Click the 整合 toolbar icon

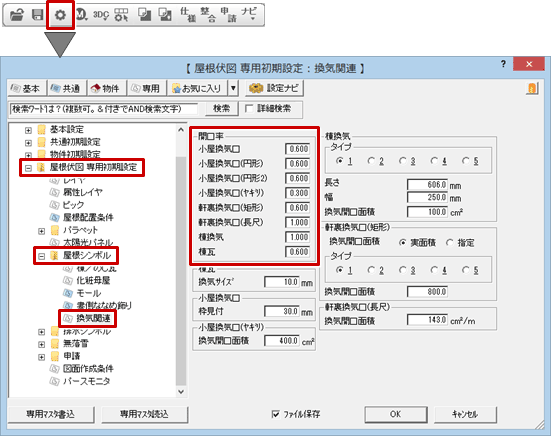tap(208, 15)
